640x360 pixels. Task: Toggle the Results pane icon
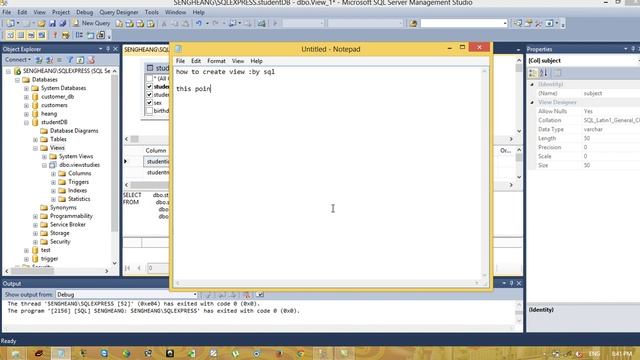tap(42, 36)
